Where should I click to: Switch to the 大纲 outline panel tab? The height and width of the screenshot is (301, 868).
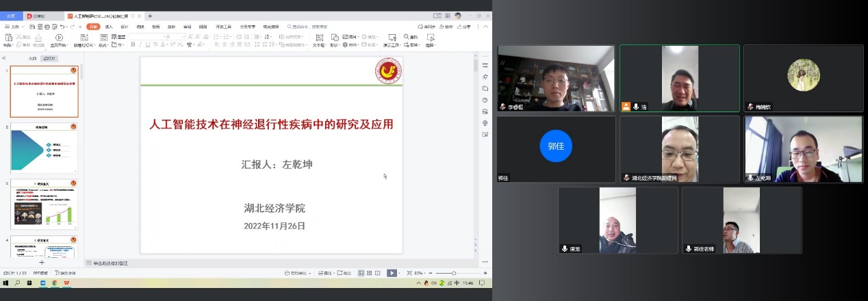pos(32,59)
